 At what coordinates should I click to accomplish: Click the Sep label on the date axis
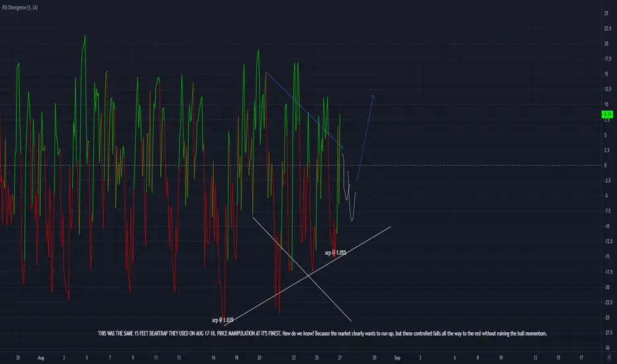[x=397, y=357]
